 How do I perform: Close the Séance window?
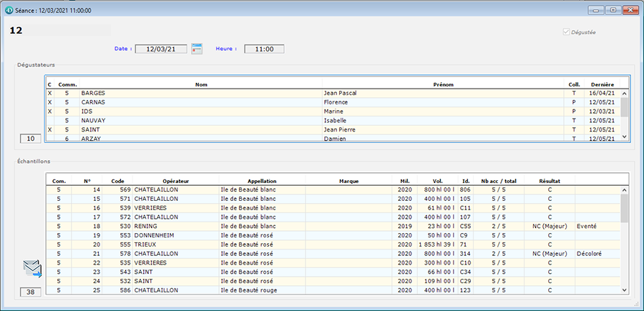pyautogui.click(x=630, y=10)
